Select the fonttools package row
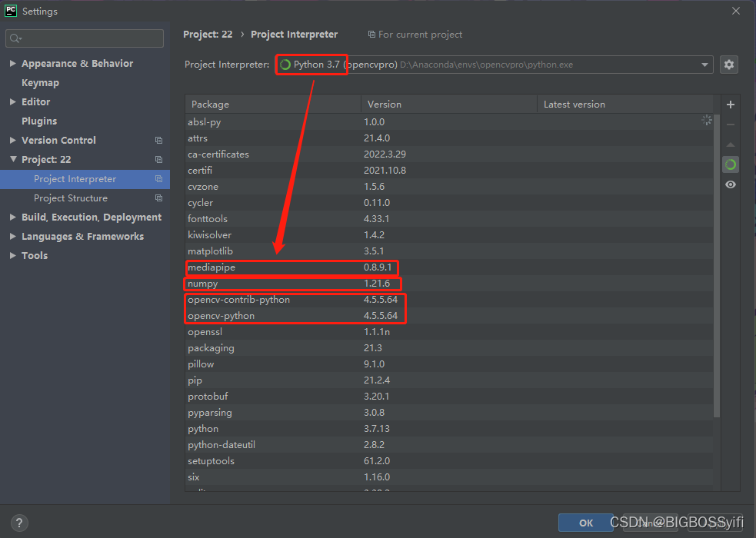This screenshot has height=538, width=756. point(449,219)
